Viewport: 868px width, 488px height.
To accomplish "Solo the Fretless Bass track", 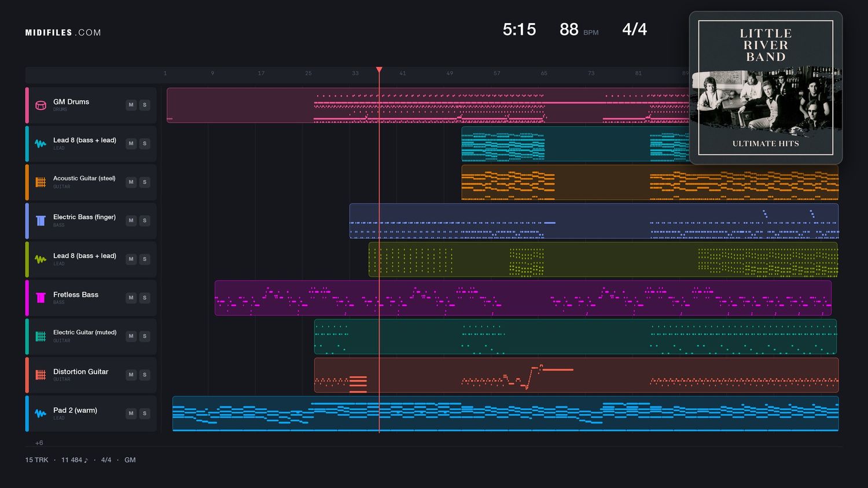I will (x=145, y=298).
